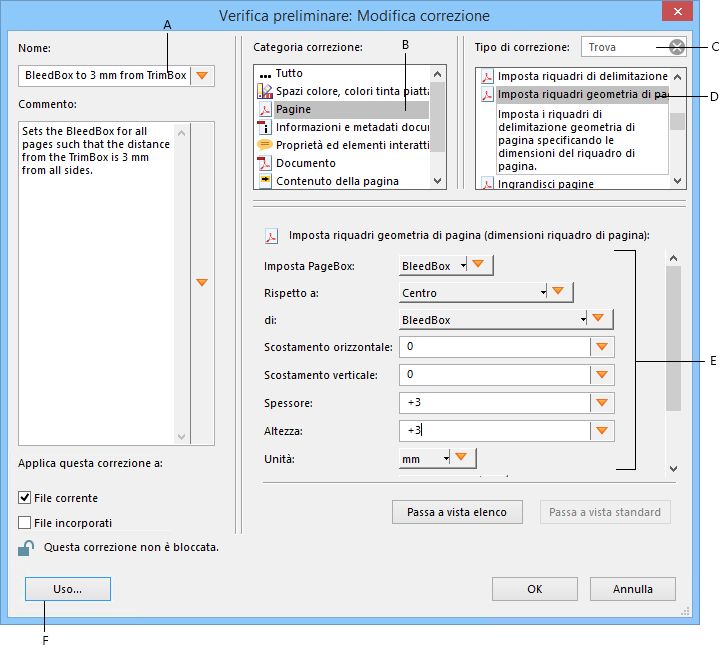
Task: Click the Uso... button
Action: click(x=68, y=589)
